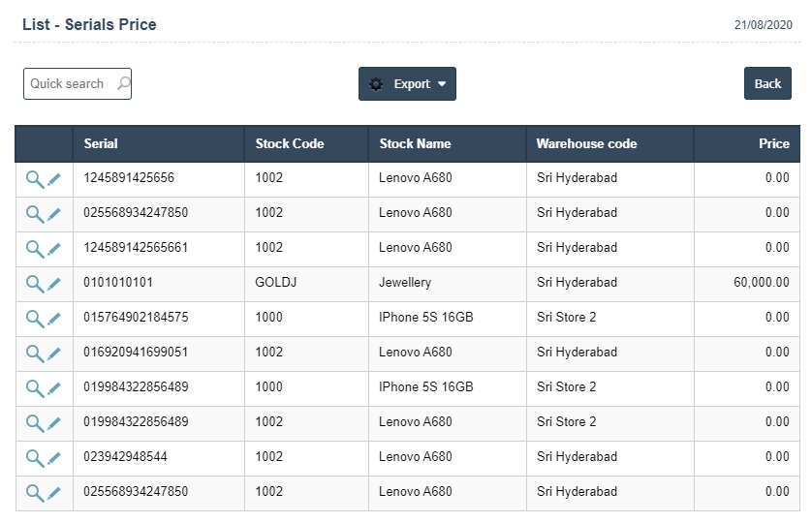Click the gear icon on Export button
Screen dimensions: 812x523
point(377,84)
